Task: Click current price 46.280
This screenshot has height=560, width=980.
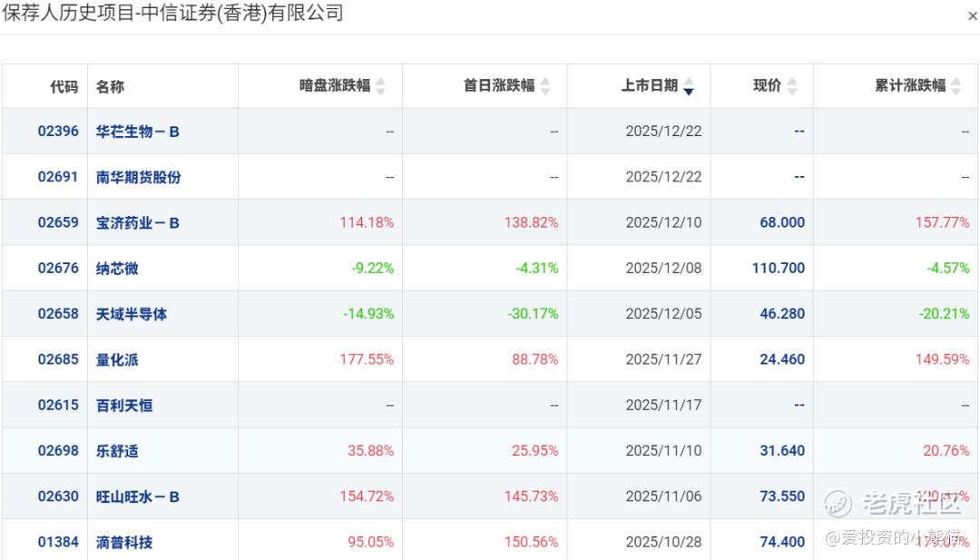Action: [x=782, y=314]
